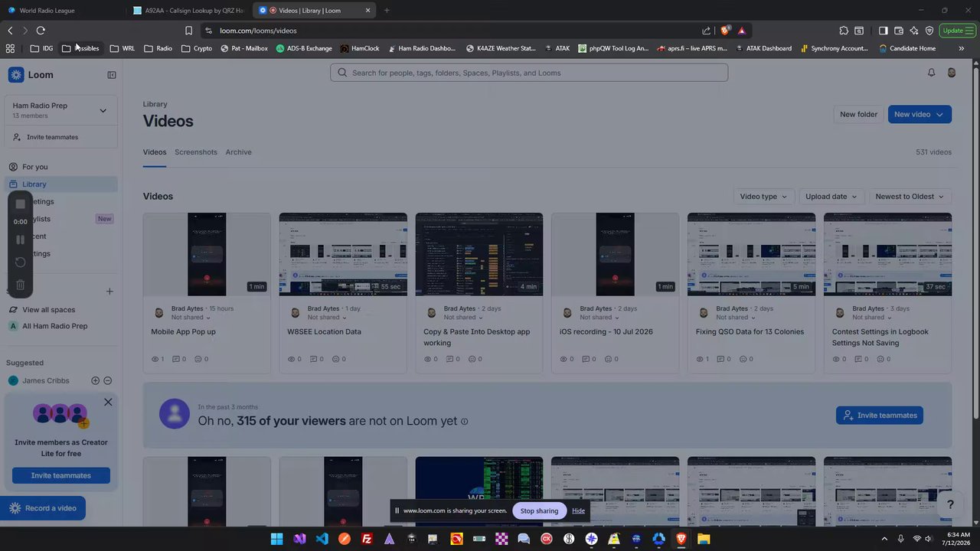The image size is (980, 551).
Task: Pause the Loom recording
Action: (21, 240)
